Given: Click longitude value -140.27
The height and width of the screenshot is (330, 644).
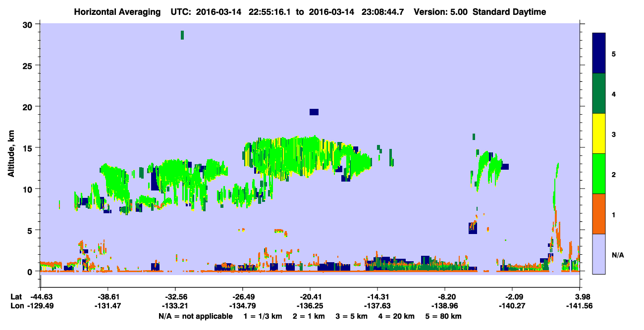Looking at the screenshot, I should click(513, 306).
